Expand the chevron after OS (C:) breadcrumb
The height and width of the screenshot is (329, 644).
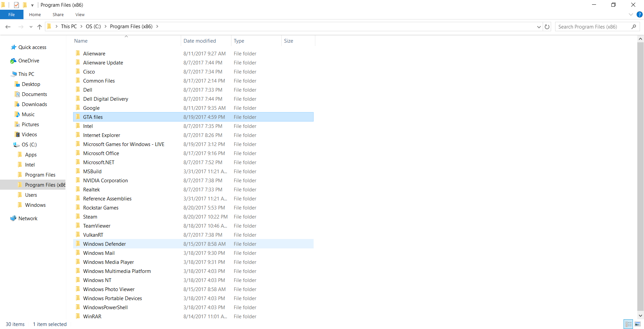(106, 26)
